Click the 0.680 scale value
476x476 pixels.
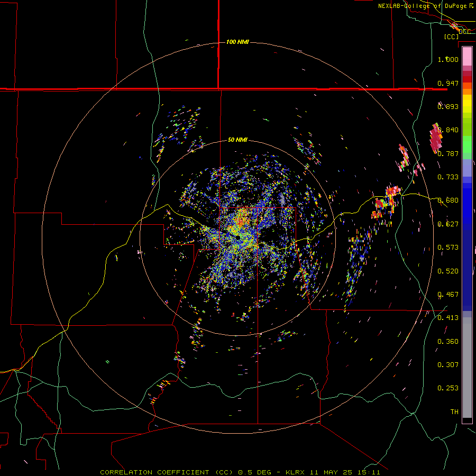point(448,200)
